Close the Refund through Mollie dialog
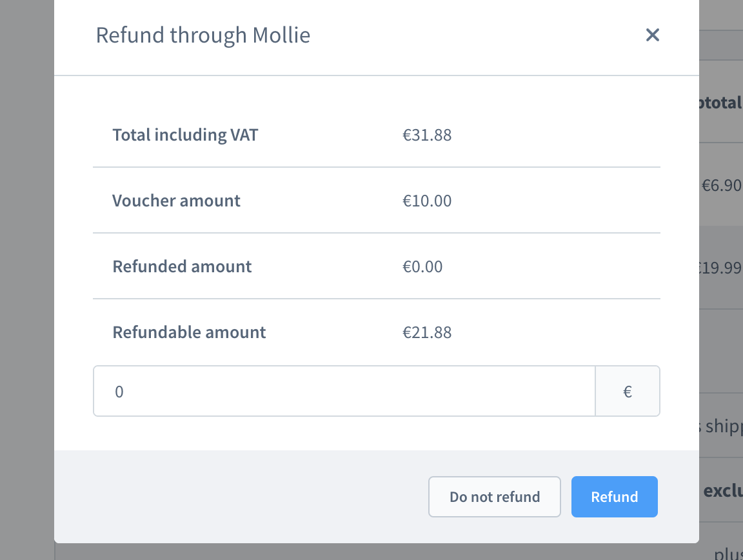This screenshot has width=743, height=560. coord(653,35)
